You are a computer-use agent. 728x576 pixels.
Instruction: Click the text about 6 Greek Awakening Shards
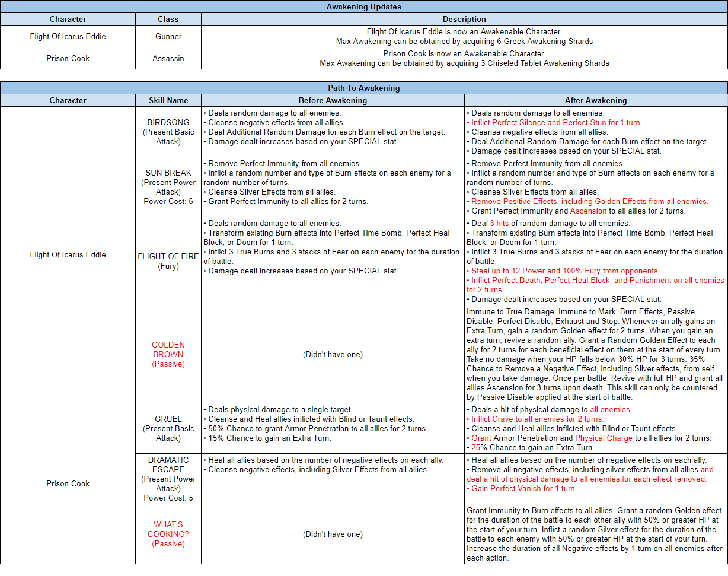pyautogui.click(x=464, y=41)
